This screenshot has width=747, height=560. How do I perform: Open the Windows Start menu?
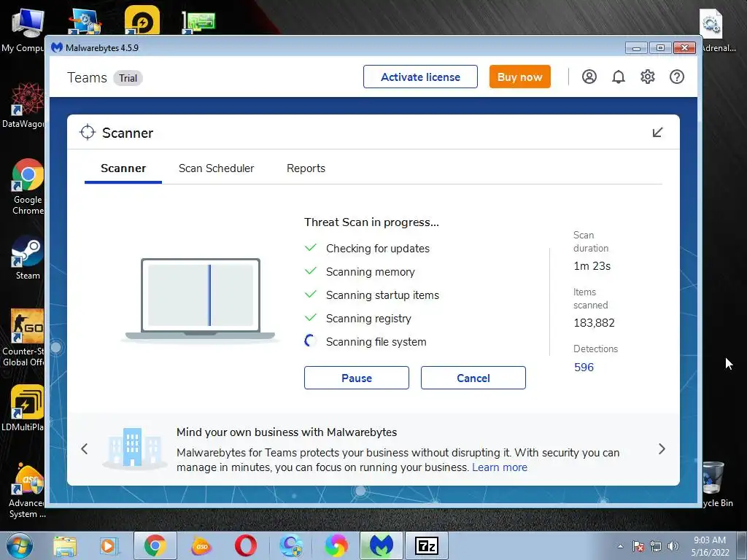pyautogui.click(x=20, y=545)
